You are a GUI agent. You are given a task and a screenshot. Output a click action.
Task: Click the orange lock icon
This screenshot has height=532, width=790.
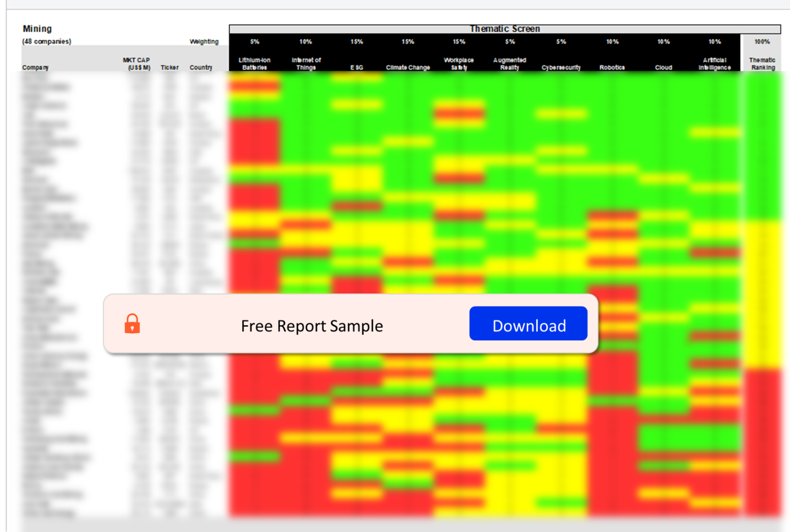132,324
